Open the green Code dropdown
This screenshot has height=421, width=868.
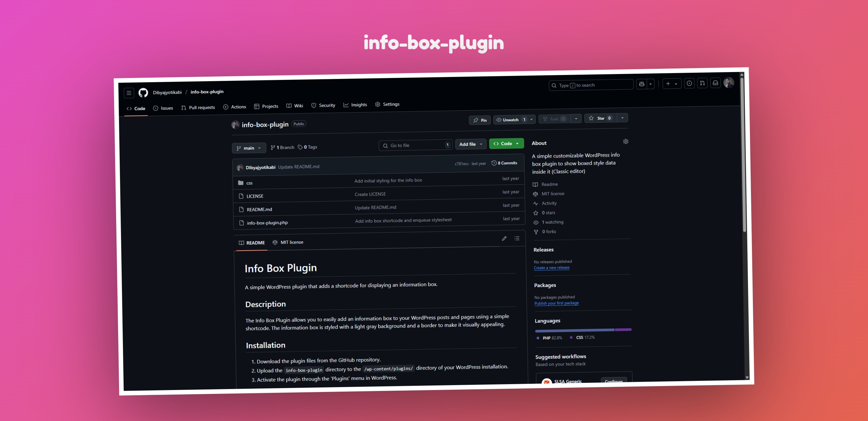(x=506, y=143)
